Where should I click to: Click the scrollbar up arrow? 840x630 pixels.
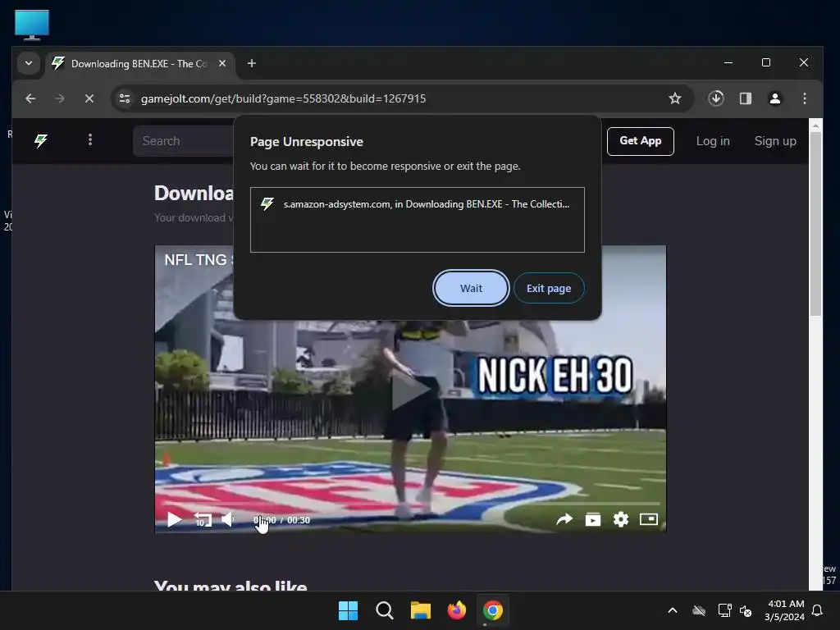point(815,126)
